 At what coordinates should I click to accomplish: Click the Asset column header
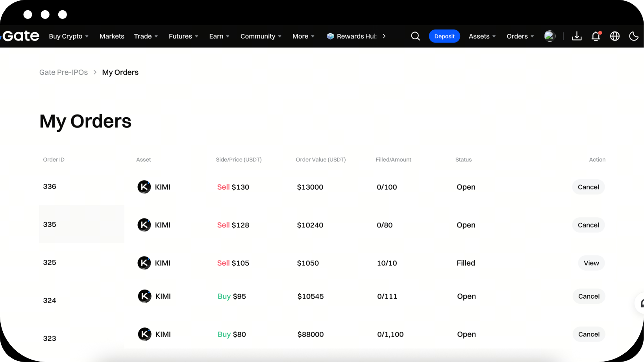(x=144, y=160)
